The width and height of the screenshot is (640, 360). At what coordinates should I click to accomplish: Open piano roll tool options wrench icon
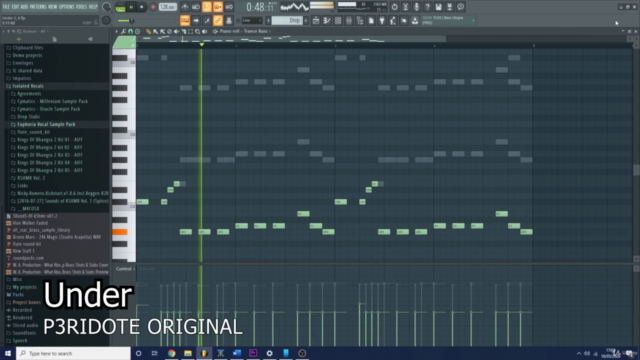[x=123, y=31]
